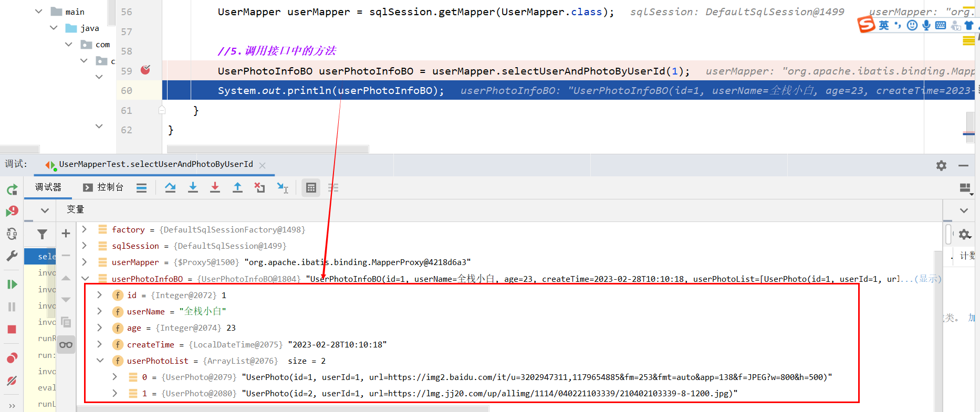The width and height of the screenshot is (980, 412).
Task: Switch to the 调试器 debugger tab
Action: coord(48,187)
